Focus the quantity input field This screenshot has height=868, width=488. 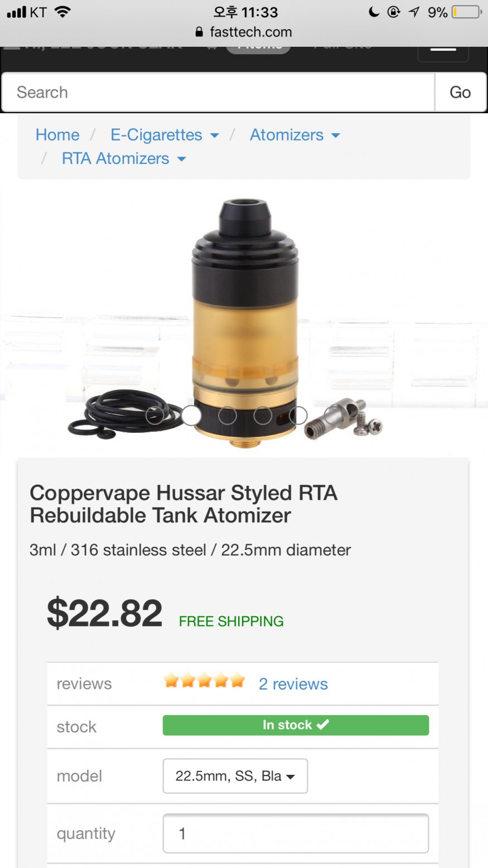click(x=296, y=833)
